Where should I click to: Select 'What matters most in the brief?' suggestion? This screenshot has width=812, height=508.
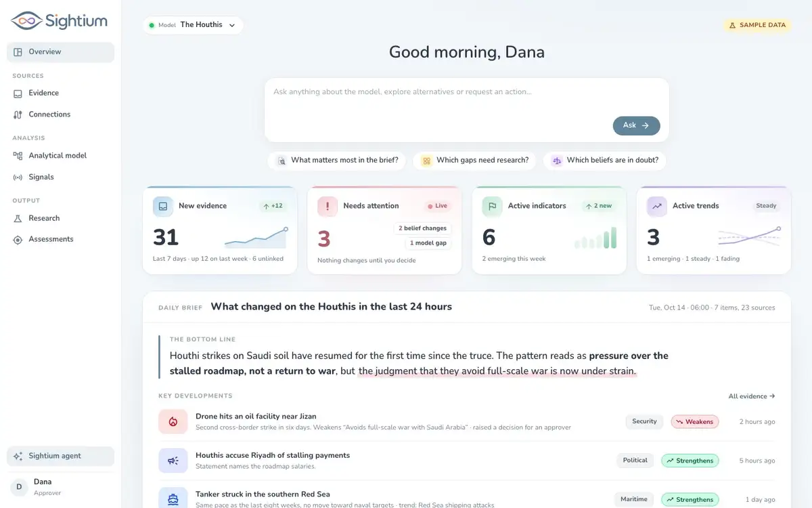(x=337, y=161)
